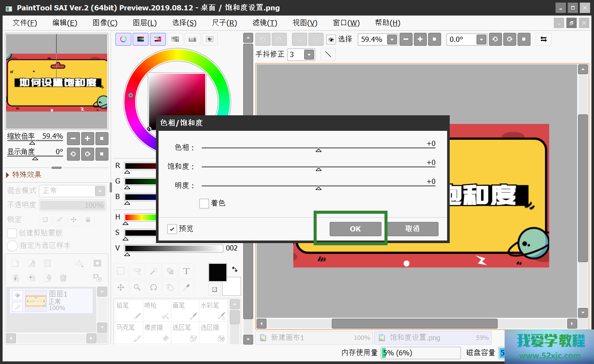Open the rotation angle 0.0° dropdown
This screenshot has width=594, height=364.
(481, 40)
